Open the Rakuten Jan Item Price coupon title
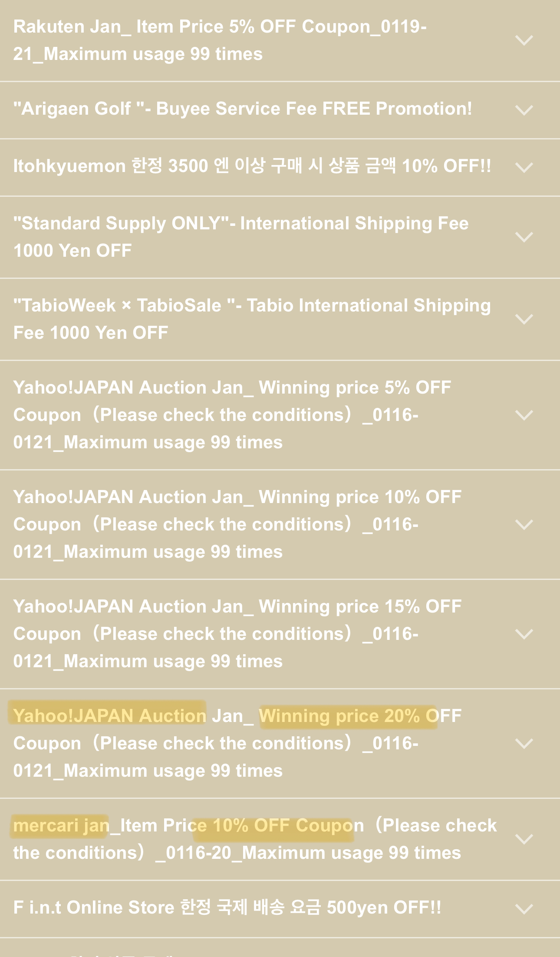560x957 pixels. (x=220, y=40)
